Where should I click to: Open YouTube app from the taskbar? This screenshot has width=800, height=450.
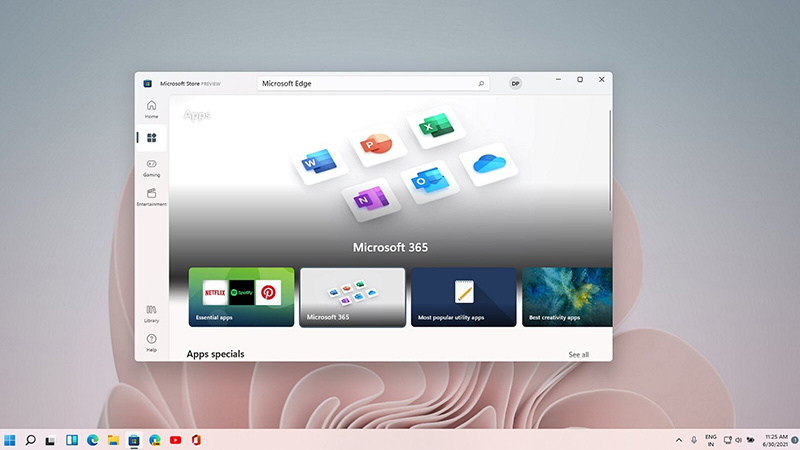point(176,440)
